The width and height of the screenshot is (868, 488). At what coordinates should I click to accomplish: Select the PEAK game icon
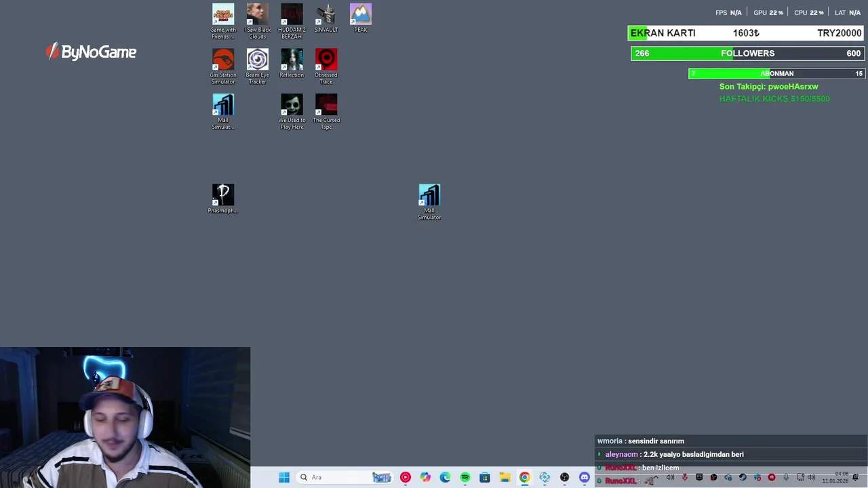tap(361, 18)
